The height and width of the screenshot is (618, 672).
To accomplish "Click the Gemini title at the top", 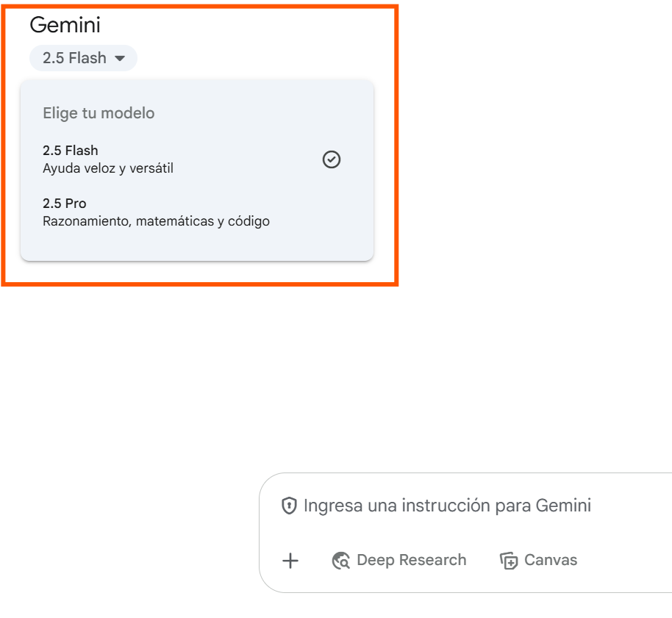I will pos(65,25).
